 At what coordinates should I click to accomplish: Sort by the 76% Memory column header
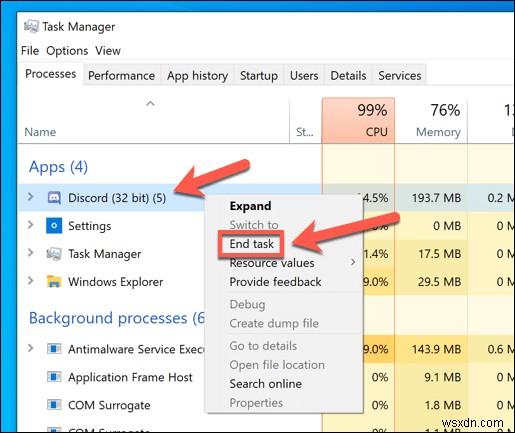point(431,121)
